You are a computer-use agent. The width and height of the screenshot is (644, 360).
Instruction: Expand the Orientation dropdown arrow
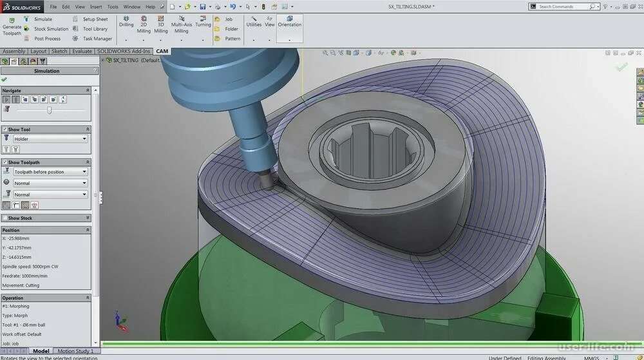pyautogui.click(x=290, y=40)
